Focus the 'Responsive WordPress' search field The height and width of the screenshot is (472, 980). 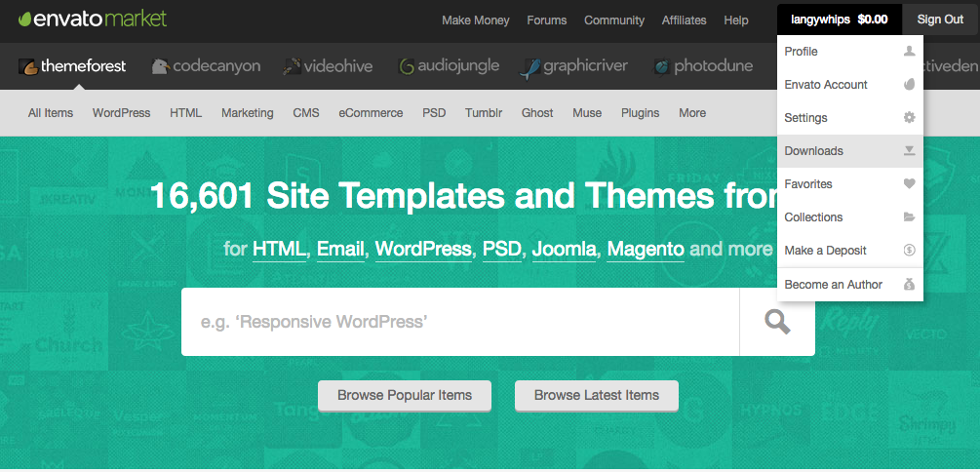(x=460, y=322)
